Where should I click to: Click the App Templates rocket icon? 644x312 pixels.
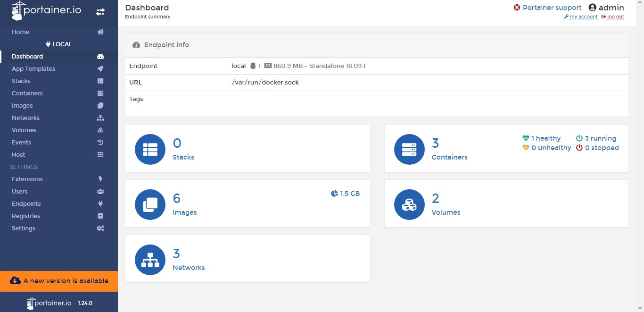point(100,69)
